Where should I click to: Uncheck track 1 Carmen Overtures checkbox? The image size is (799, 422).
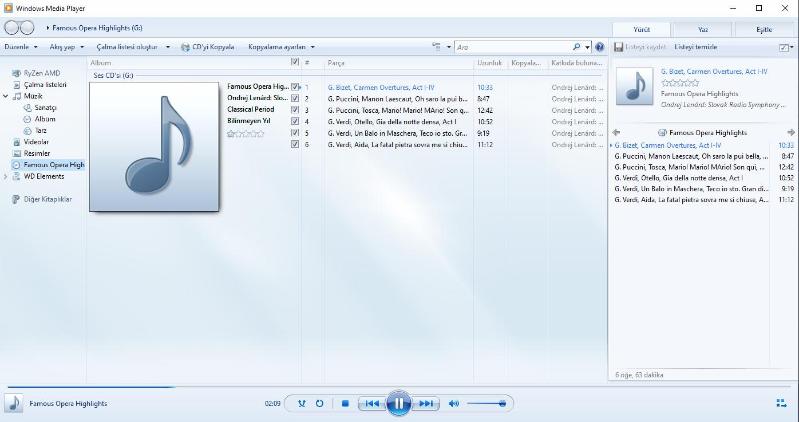point(295,87)
